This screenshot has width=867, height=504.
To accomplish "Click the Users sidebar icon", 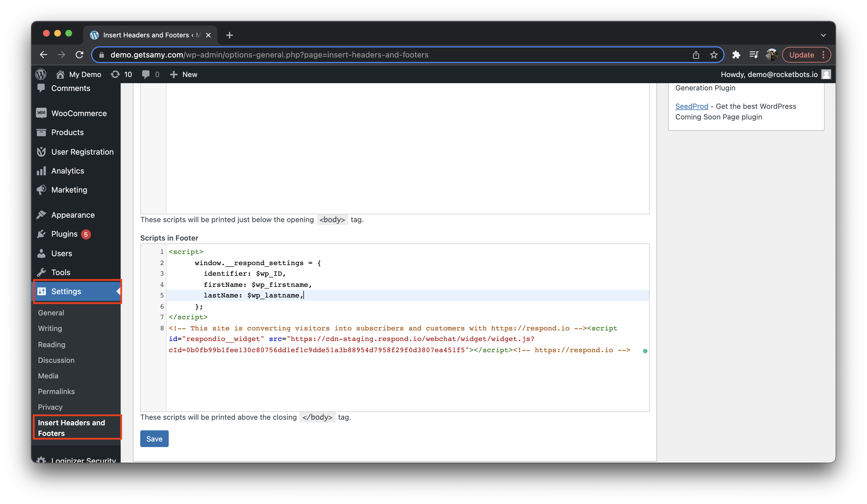I will (x=41, y=253).
